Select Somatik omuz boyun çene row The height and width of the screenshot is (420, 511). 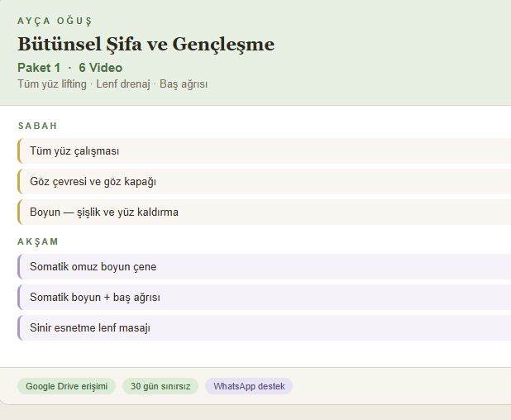coord(264,266)
